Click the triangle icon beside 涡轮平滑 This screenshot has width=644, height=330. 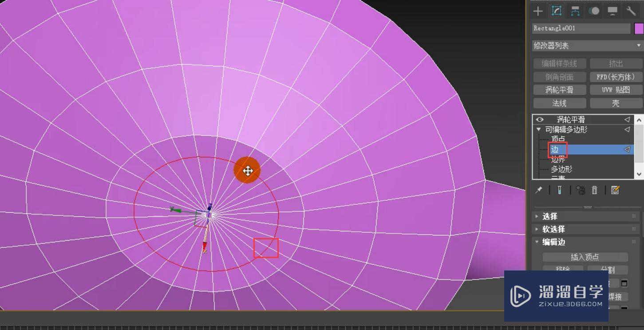tap(627, 119)
